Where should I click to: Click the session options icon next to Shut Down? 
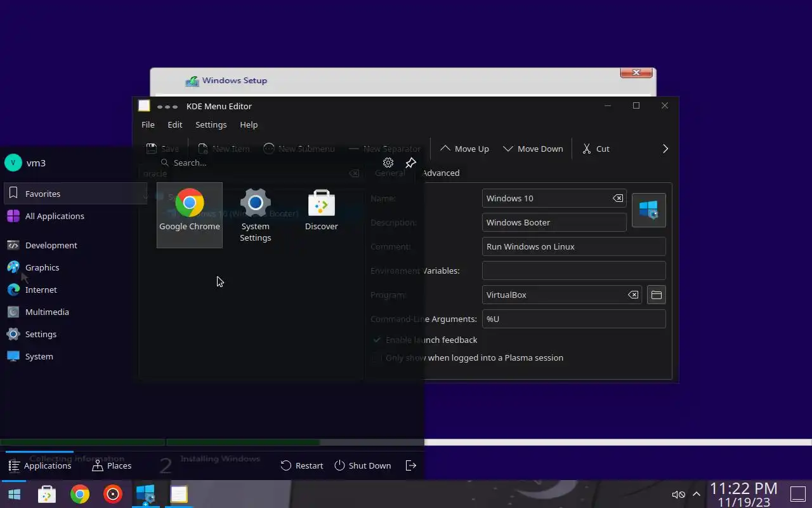coord(411,465)
